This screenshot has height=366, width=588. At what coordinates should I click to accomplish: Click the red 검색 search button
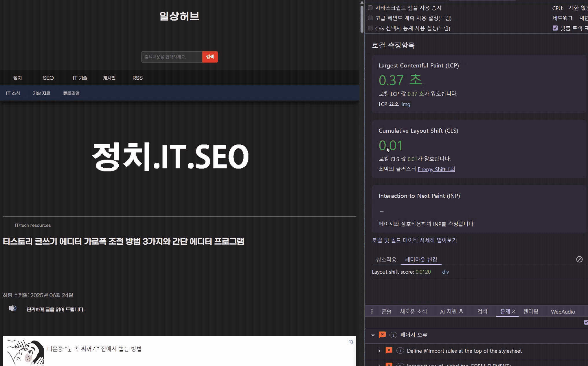[x=210, y=57]
